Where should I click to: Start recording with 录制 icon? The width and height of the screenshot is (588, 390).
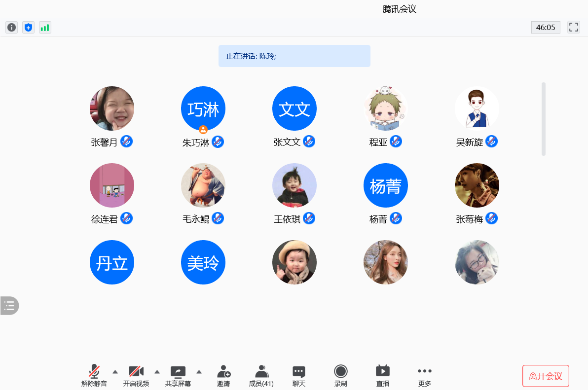(x=341, y=376)
